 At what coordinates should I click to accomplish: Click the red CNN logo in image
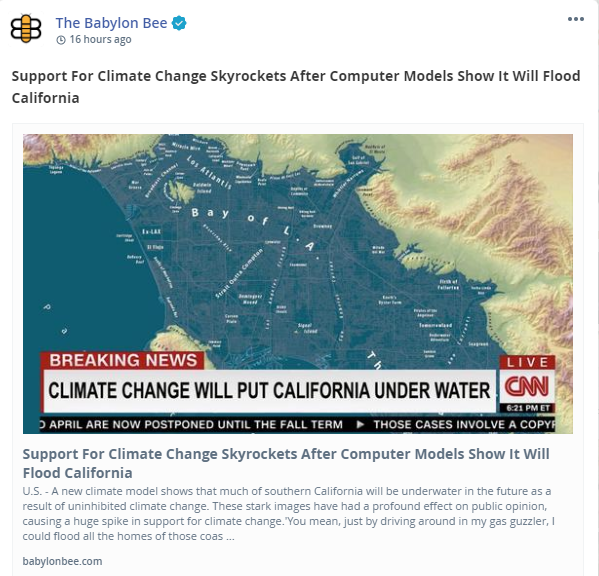point(527,386)
